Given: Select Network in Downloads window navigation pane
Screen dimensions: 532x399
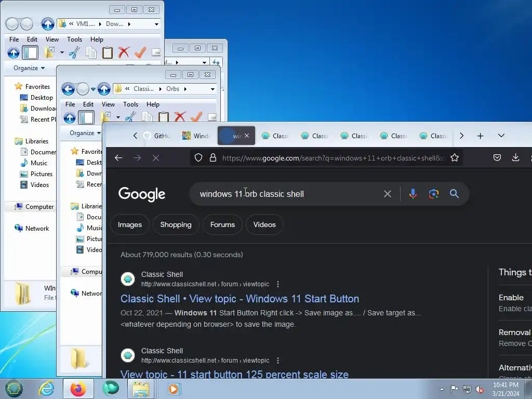Looking at the screenshot, I should click(x=32, y=229).
